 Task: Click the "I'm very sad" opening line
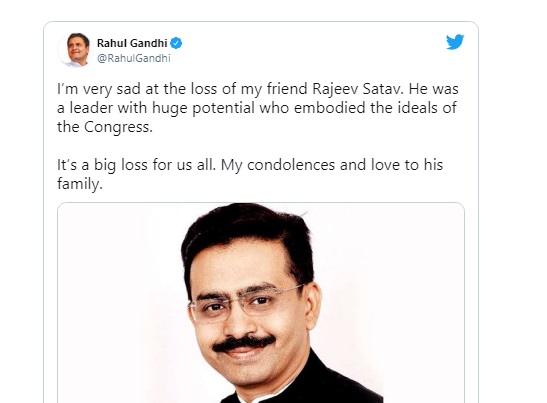[x=99, y=89]
